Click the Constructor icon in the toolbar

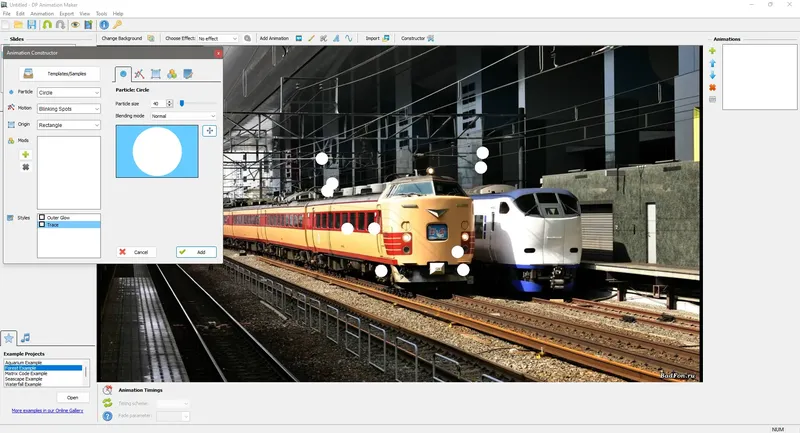(431, 38)
